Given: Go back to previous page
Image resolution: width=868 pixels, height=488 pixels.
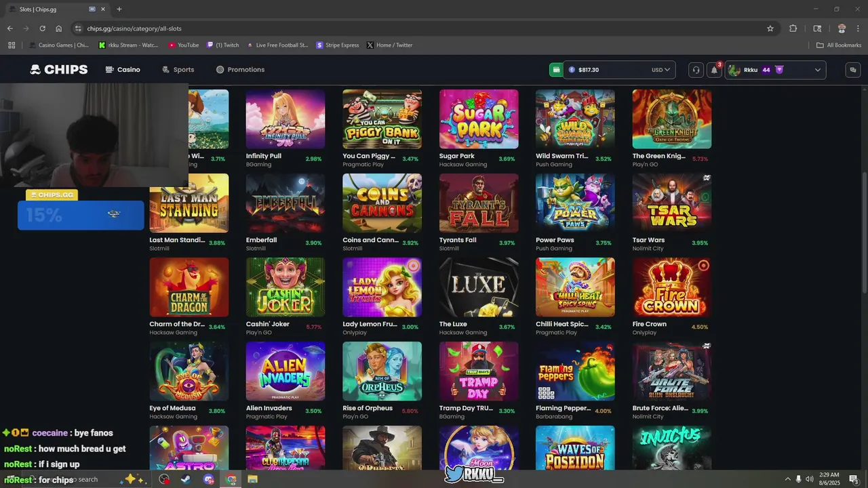Looking at the screenshot, I should pyautogui.click(x=9, y=28).
